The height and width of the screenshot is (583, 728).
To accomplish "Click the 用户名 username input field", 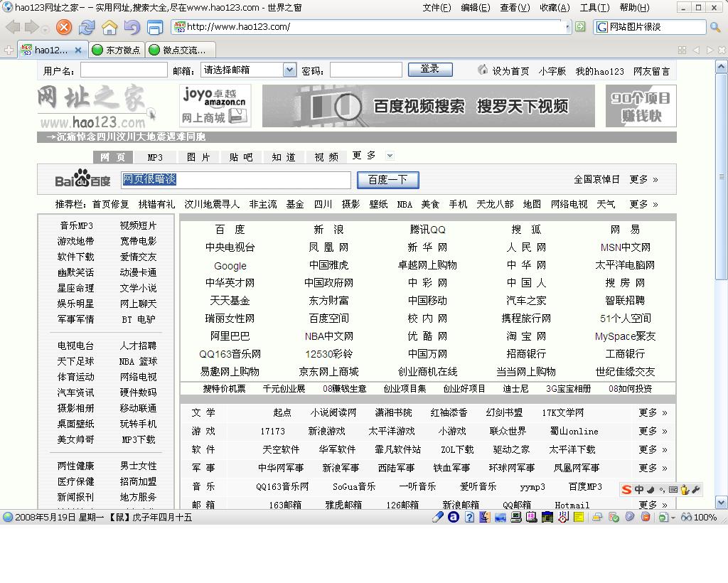I will click(x=124, y=70).
